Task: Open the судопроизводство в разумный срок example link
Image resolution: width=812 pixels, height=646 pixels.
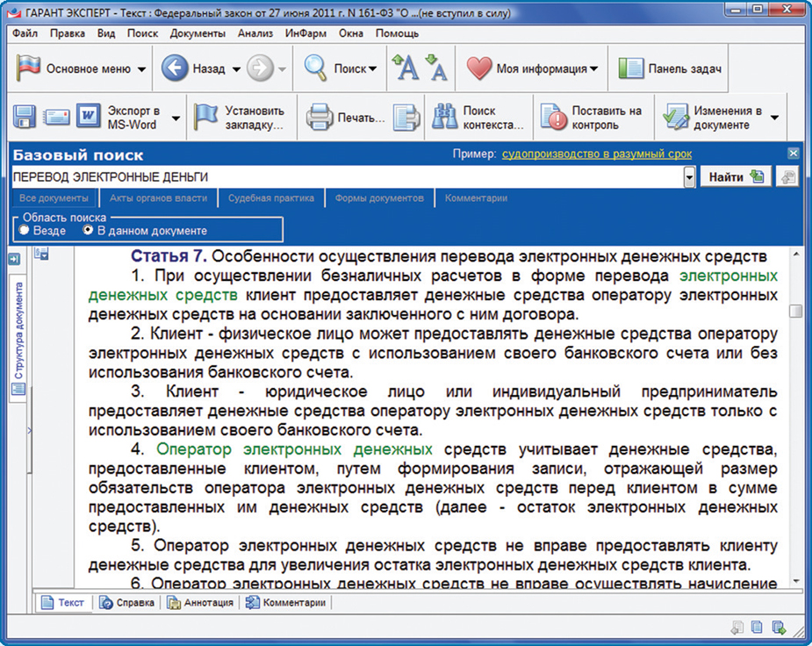Action: pos(596,154)
